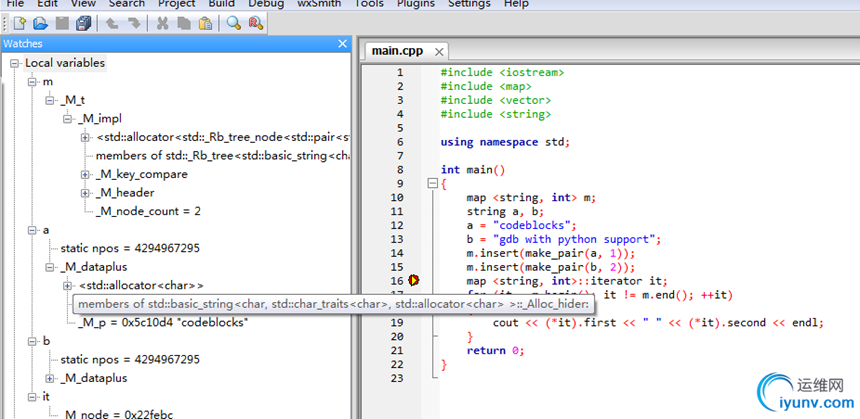Image resolution: width=860 pixels, height=419 pixels.
Task: Open the View menu
Action: point(83,4)
